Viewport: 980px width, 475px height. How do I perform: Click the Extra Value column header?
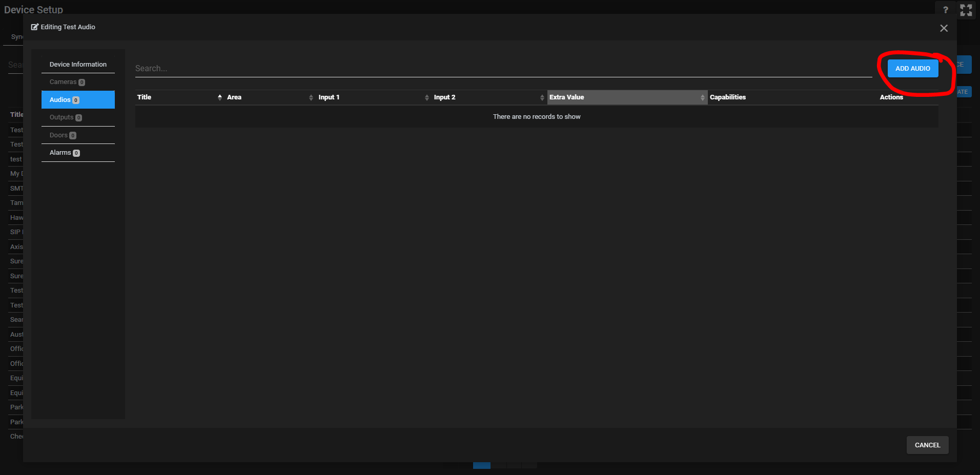[567, 97]
